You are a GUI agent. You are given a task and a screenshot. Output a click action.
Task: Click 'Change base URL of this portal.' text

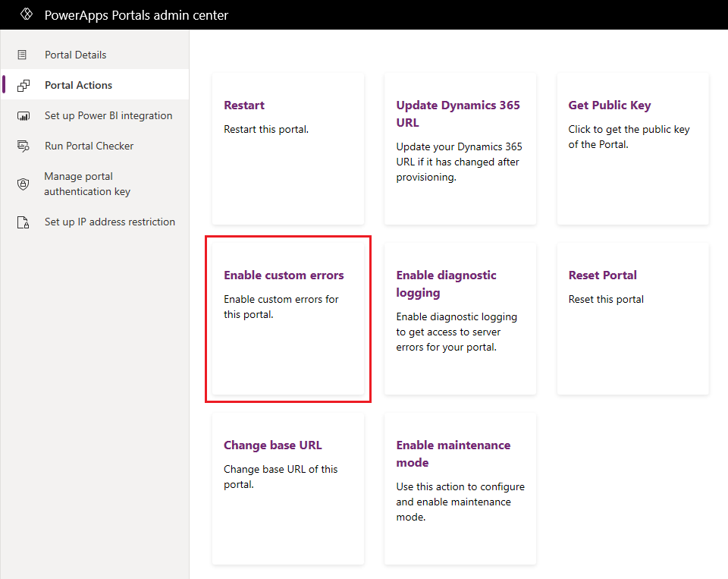click(281, 477)
